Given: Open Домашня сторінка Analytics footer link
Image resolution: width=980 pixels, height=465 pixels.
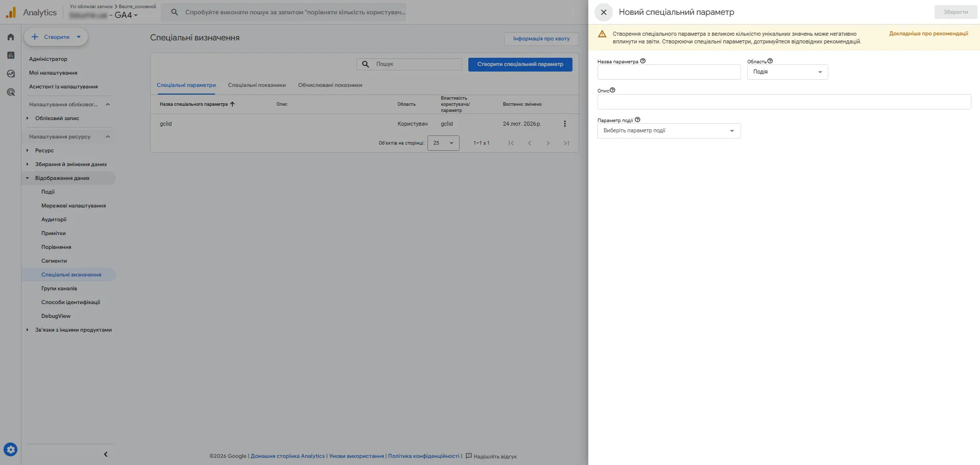Looking at the screenshot, I should tap(288, 456).
